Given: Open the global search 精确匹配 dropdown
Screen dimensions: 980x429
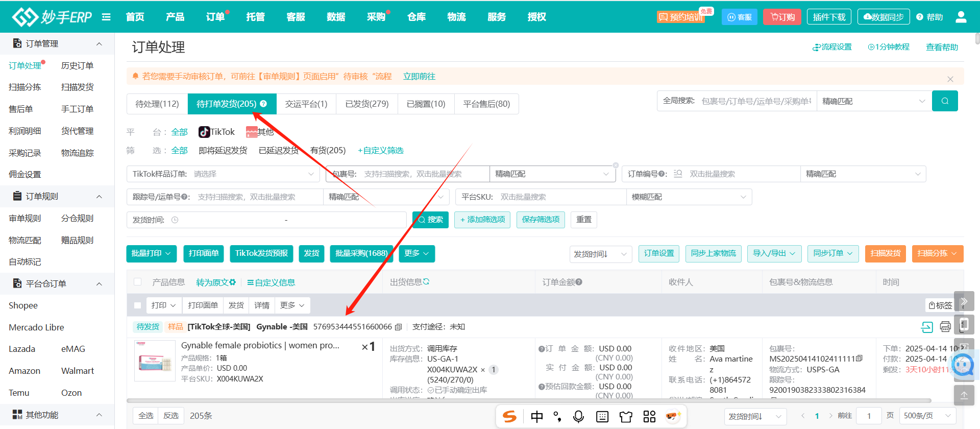Looking at the screenshot, I should pos(874,101).
